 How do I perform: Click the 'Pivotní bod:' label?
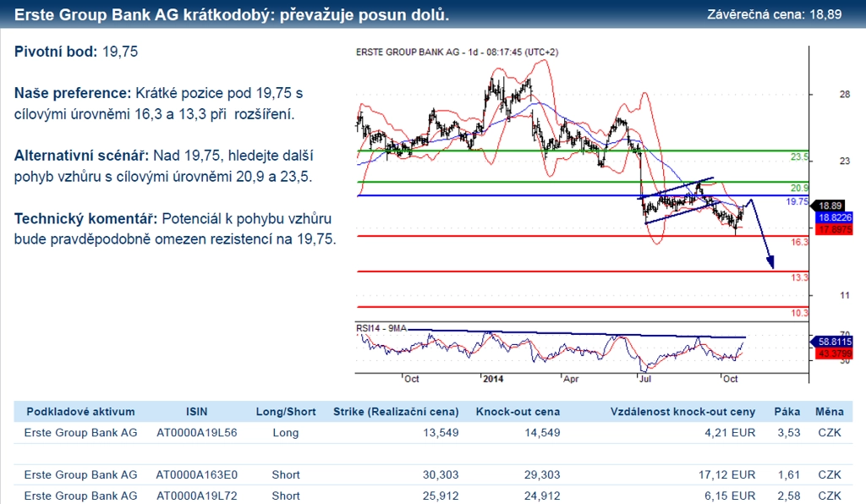[56, 52]
